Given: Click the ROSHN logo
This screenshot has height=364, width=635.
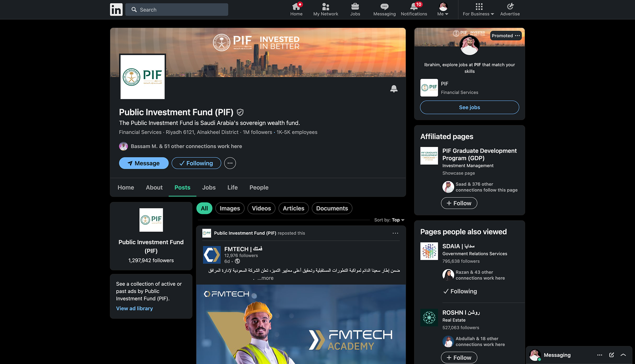Looking at the screenshot, I should coord(429,317).
